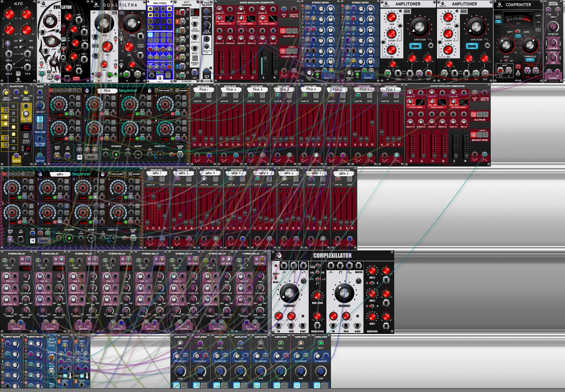Click the copy pattern icon on Pitch Sequencer
The height and width of the screenshot is (392, 565).
[x=75, y=90]
